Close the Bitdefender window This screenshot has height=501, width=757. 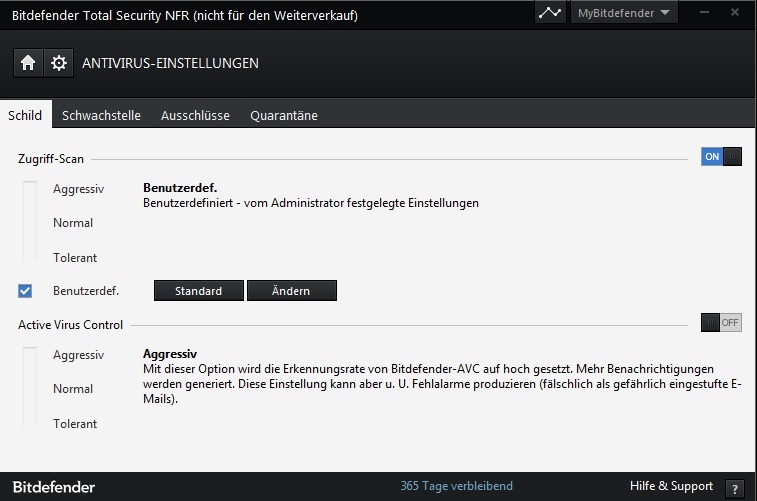tap(735, 12)
